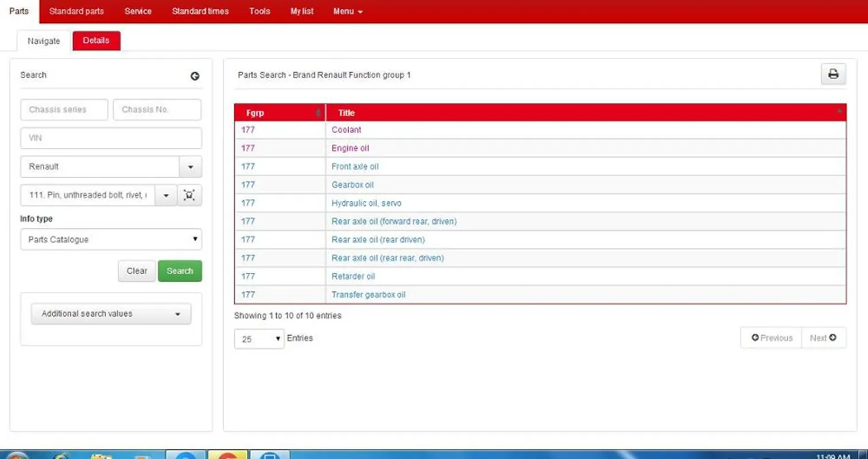Open Rear axle oil (rear driven)
Screen dimensions: 868x459
click(378, 240)
